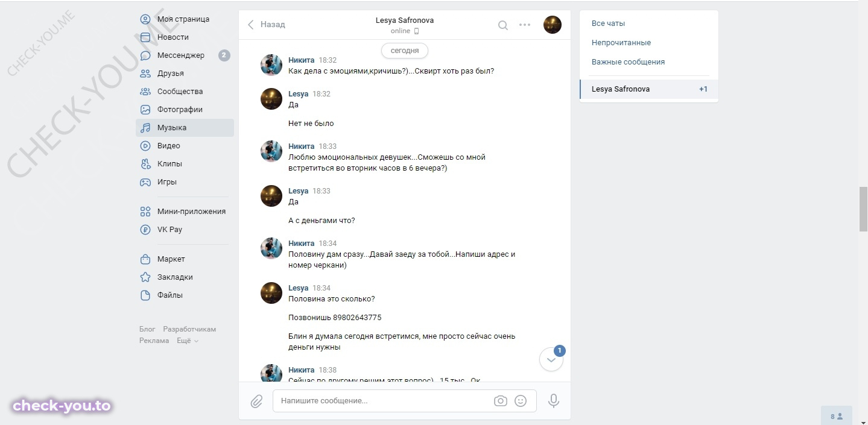Select the Все чаты filter
The width and height of the screenshot is (868, 425).
[x=608, y=24]
